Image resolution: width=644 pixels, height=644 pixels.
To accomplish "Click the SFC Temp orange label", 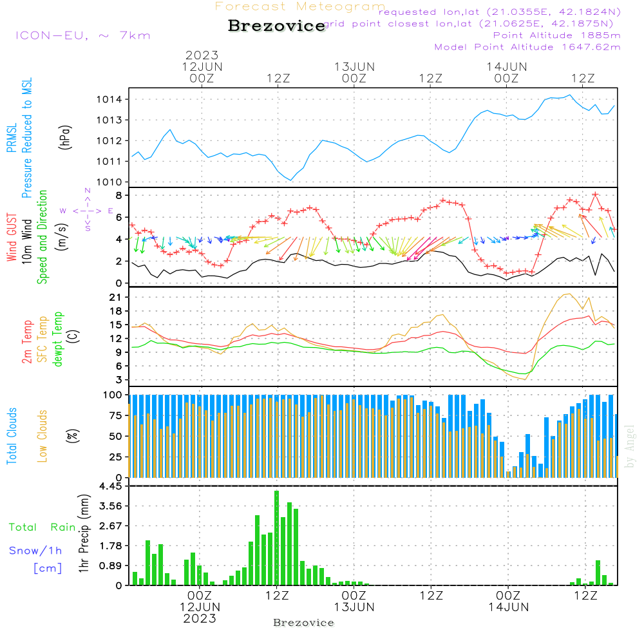I will pyautogui.click(x=43, y=339).
